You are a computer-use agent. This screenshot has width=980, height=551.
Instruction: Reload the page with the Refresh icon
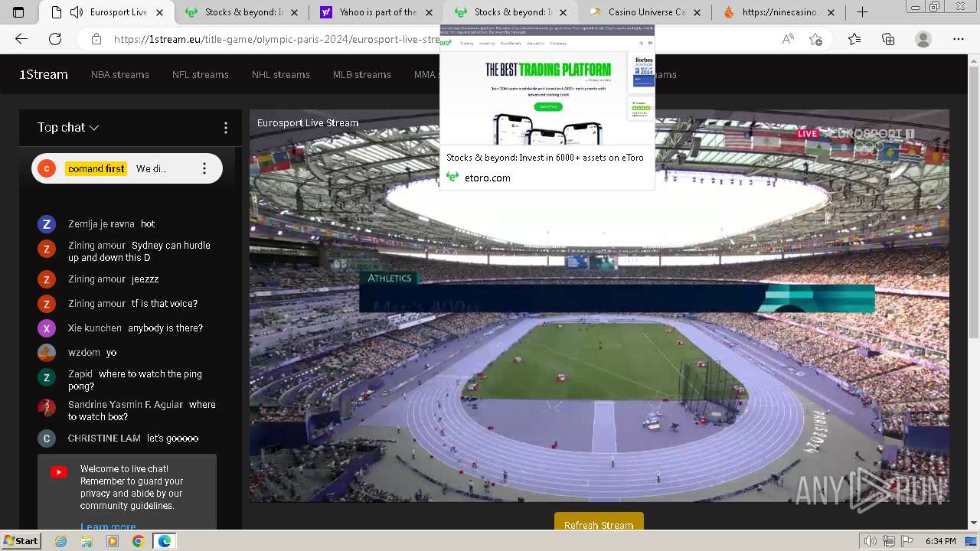(x=55, y=39)
